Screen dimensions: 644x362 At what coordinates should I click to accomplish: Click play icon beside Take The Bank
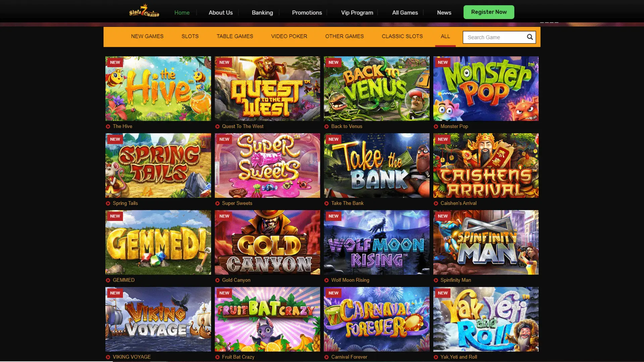coord(326,203)
